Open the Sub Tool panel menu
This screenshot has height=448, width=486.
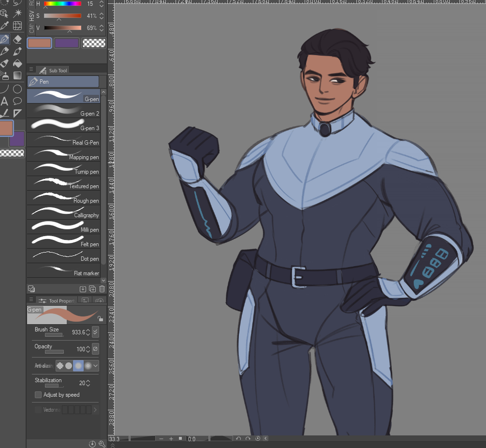pyautogui.click(x=31, y=70)
